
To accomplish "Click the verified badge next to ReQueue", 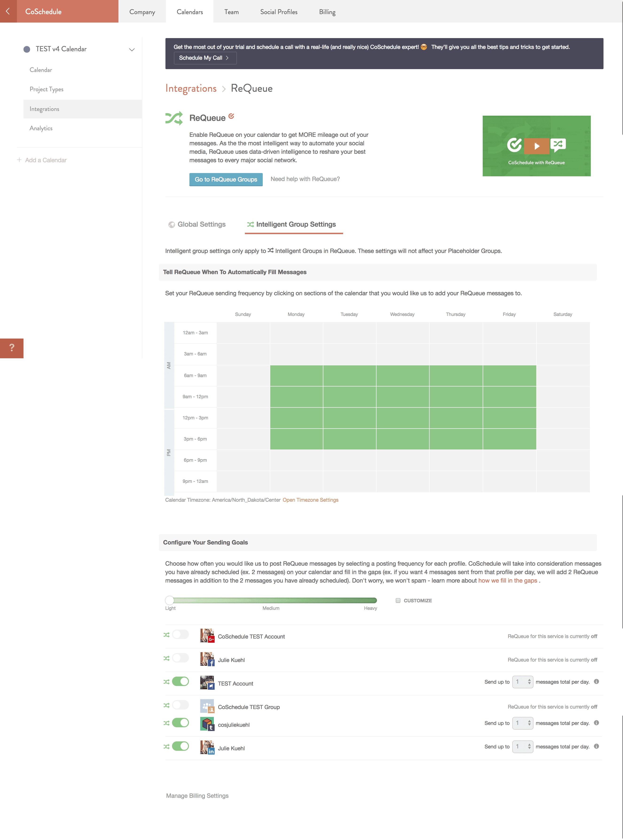I will point(231,116).
